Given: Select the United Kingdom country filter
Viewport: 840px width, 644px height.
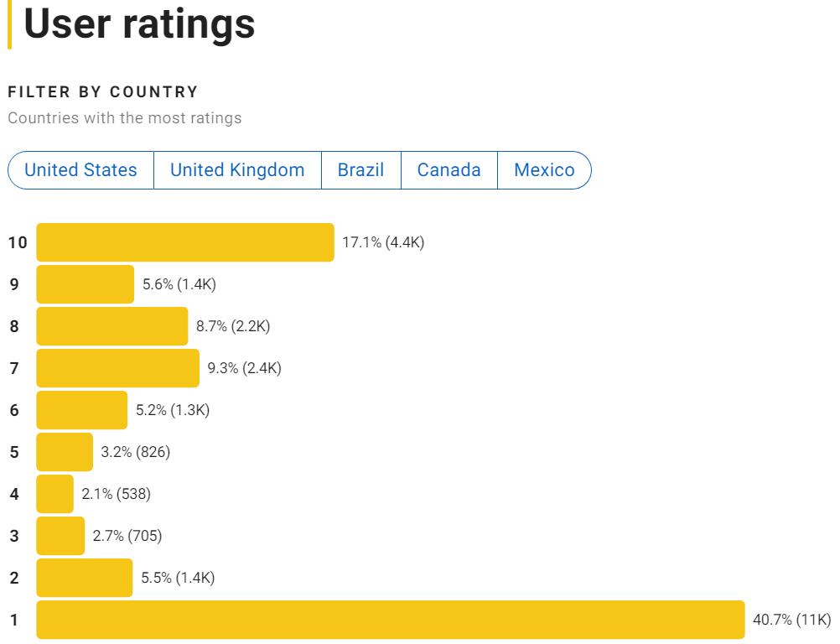Looking at the screenshot, I should click(237, 170).
